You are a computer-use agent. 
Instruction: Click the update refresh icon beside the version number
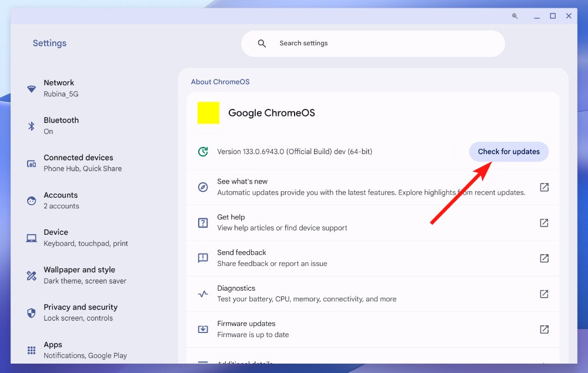[204, 151]
